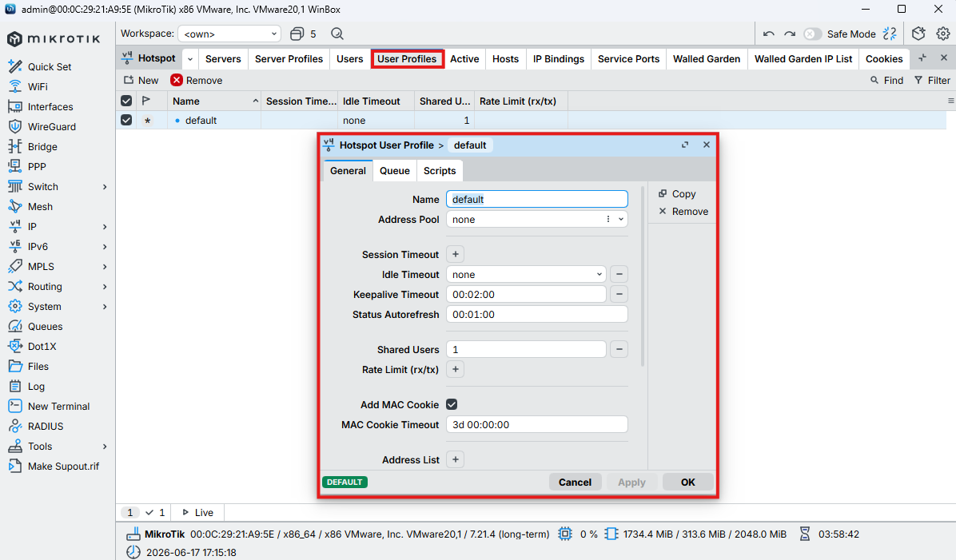Viewport: 956px width, 560px height.
Task: Click Filter in Hotspot toolbar
Action: click(932, 81)
